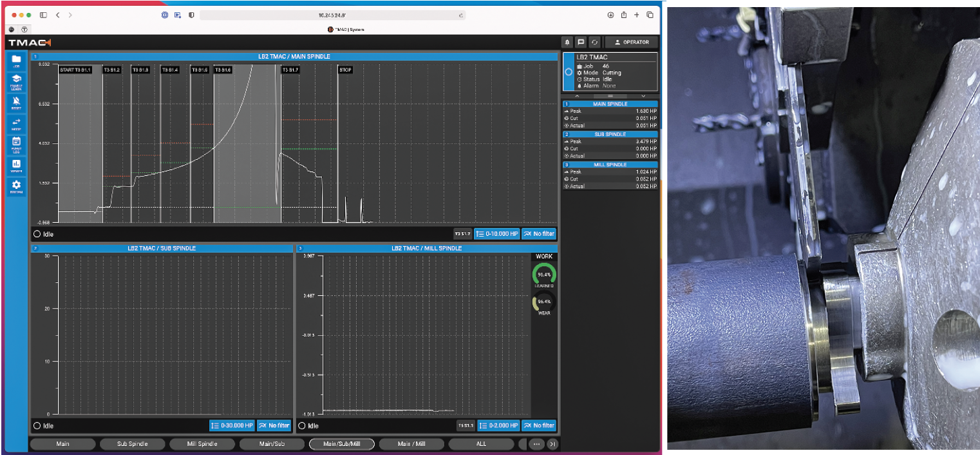This screenshot has width=980, height=455.
Task: Open more layouts with the ellipsis button
Action: (x=536, y=443)
